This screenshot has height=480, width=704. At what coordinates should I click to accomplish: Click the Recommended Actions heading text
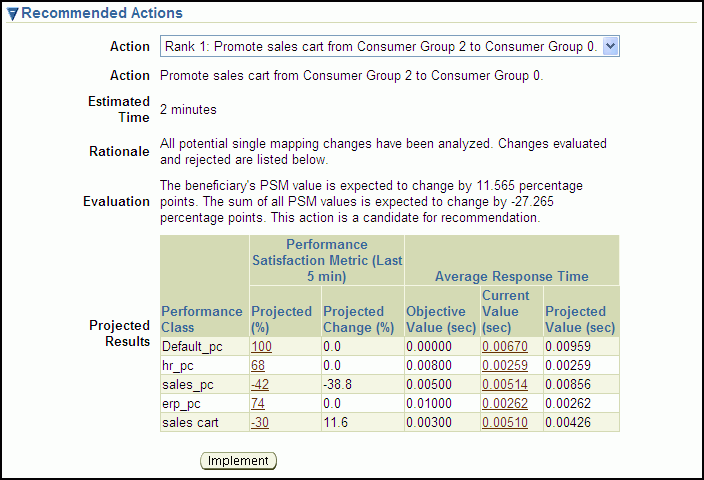coord(102,13)
